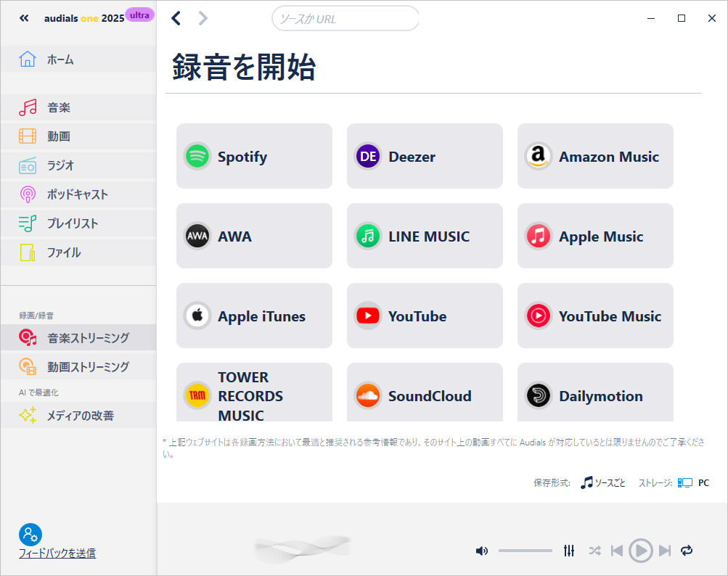
Task: Open the Apple iTunes tile
Action: [x=255, y=316]
